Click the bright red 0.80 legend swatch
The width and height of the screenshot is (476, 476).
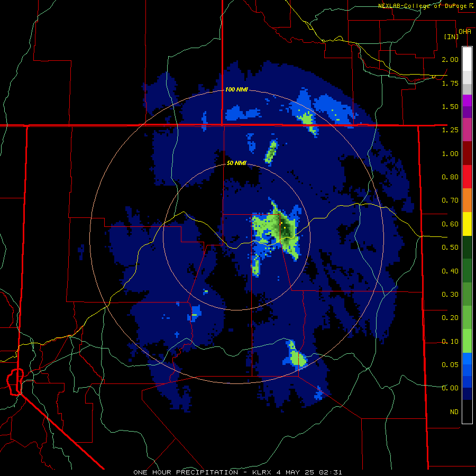point(467,177)
